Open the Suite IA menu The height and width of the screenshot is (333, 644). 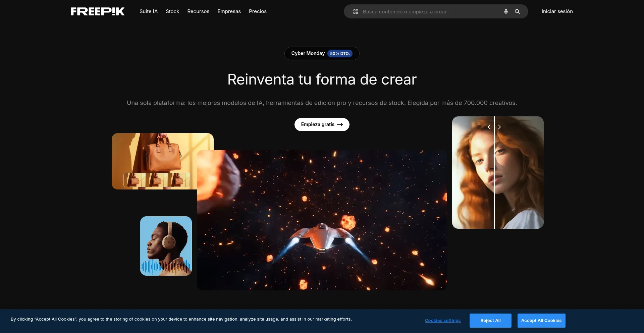[x=148, y=11]
